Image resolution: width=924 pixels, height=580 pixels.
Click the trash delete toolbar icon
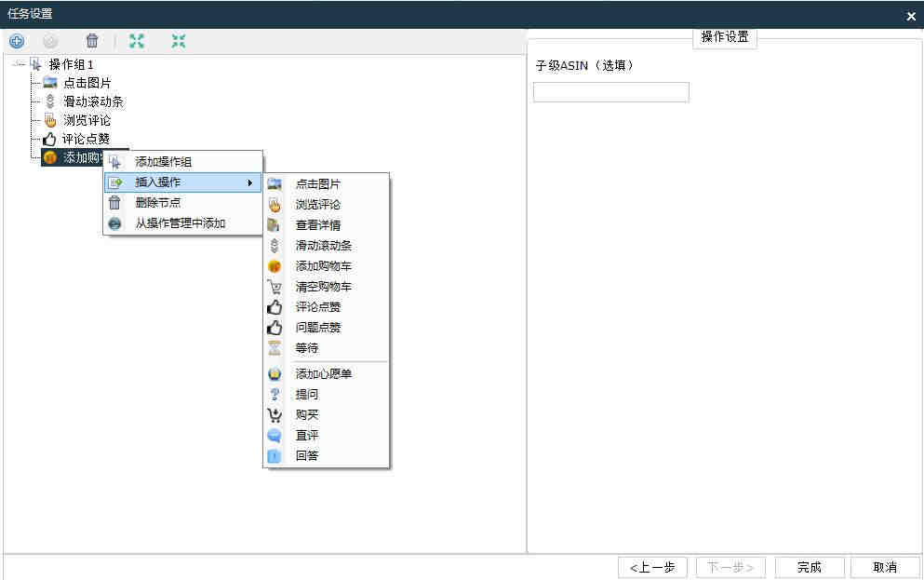click(x=92, y=41)
